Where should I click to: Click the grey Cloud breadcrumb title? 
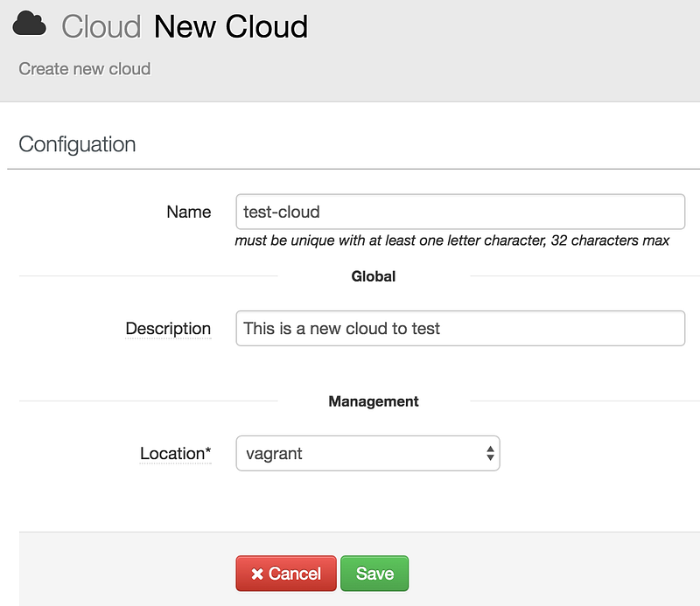(101, 27)
